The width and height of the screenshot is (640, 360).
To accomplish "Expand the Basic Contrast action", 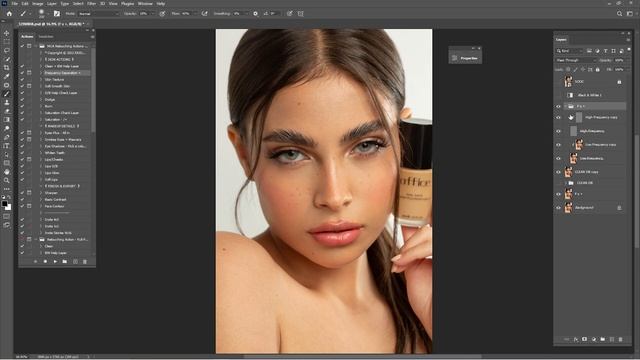I will pyautogui.click(x=41, y=199).
